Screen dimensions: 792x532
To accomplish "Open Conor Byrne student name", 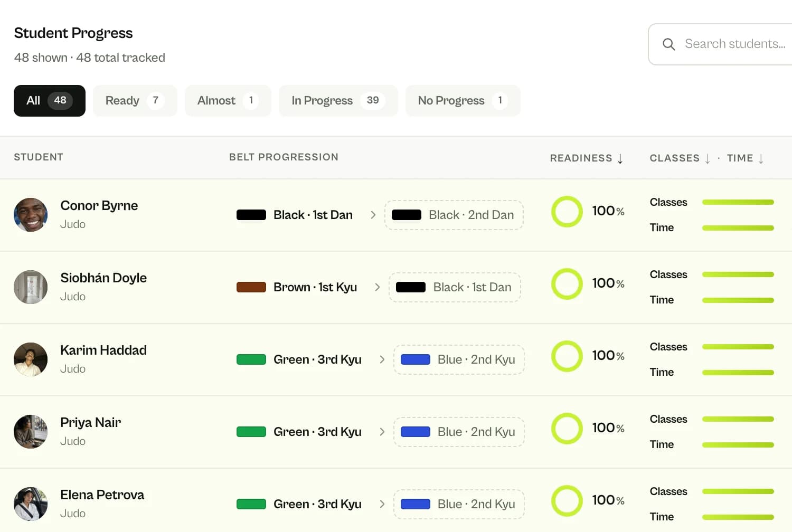I will (99, 206).
